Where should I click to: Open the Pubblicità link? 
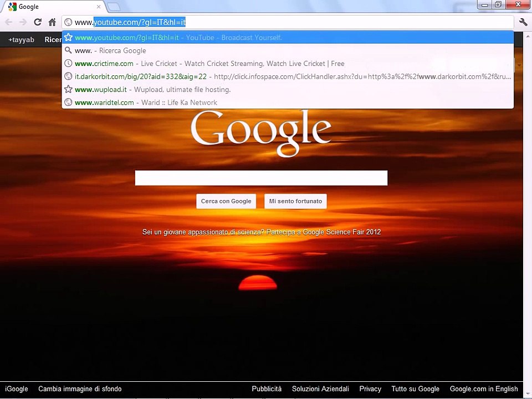click(267, 389)
